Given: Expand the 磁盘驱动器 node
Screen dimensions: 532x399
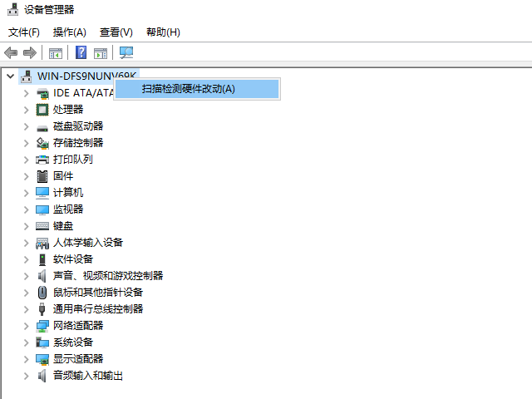Looking at the screenshot, I should 27,126.
